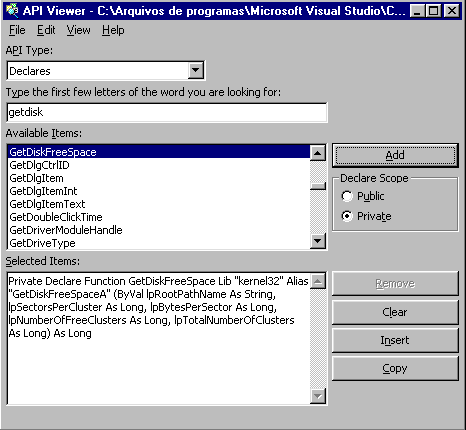The width and height of the screenshot is (466, 430).
Task: Open the Edit menu
Action: (46, 30)
